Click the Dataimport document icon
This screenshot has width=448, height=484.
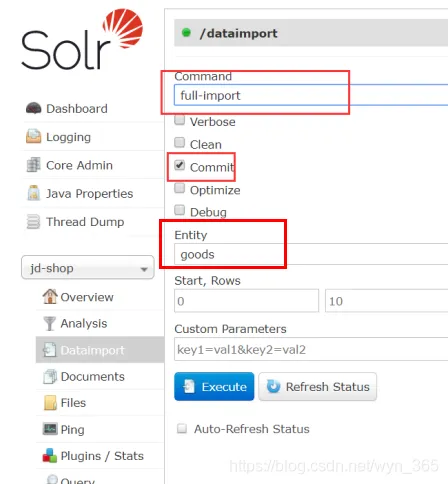50,350
